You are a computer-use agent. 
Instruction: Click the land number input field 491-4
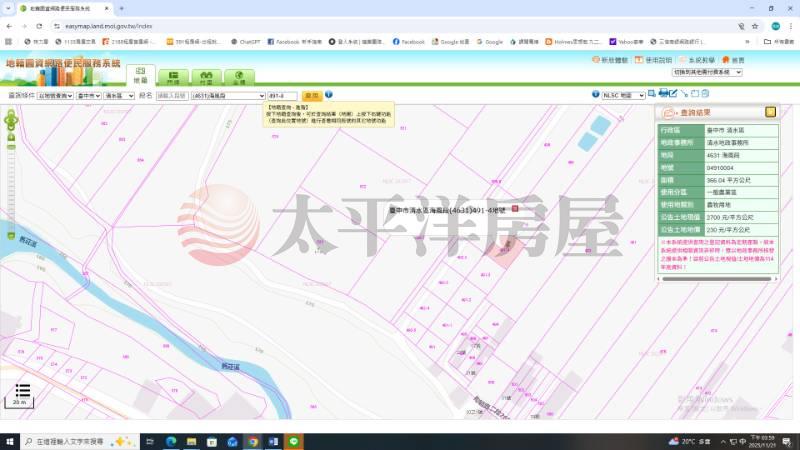(x=284, y=95)
